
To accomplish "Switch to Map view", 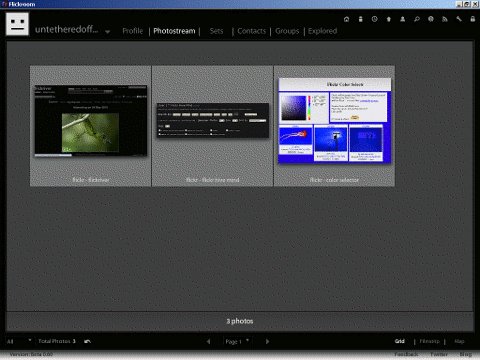I will point(459,341).
